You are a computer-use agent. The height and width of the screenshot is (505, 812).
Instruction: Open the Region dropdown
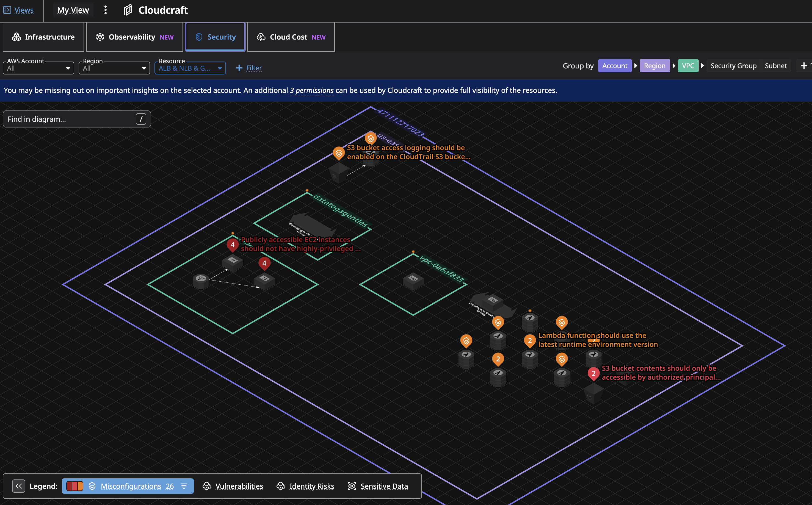click(x=114, y=68)
